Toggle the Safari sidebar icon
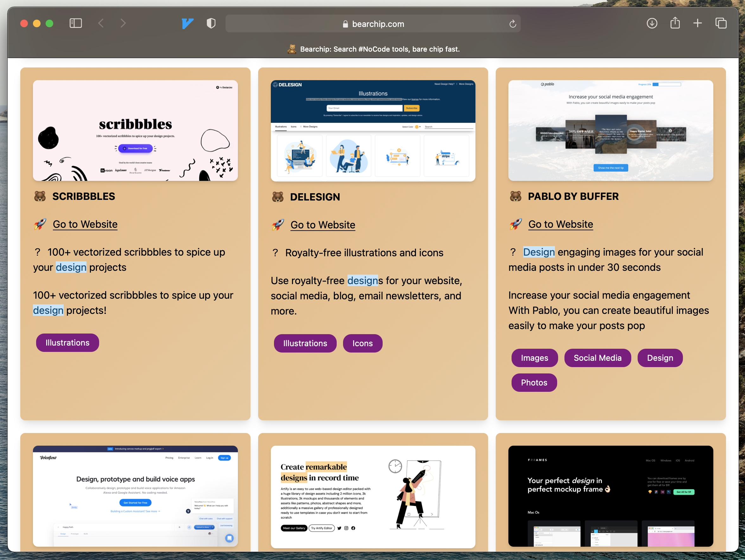This screenshot has width=745, height=560. (75, 23)
